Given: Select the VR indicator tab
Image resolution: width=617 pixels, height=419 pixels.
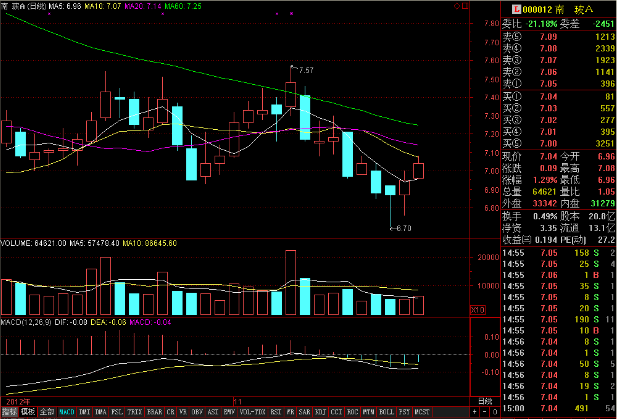Looking at the screenshot, I should (183, 412).
